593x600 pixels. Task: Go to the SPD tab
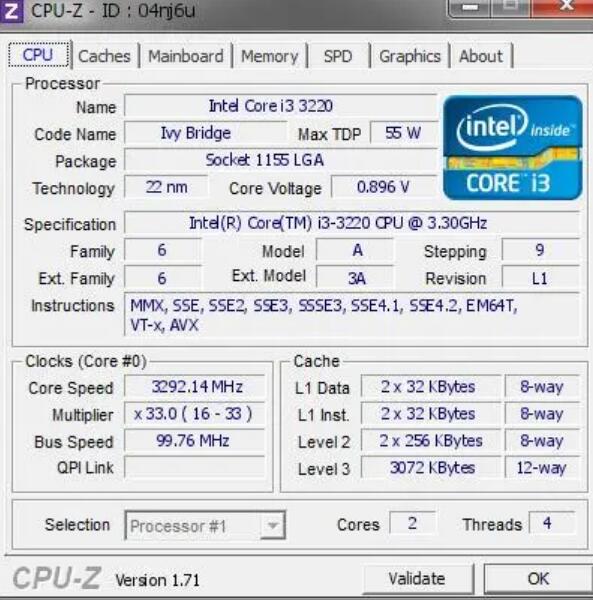[338, 56]
